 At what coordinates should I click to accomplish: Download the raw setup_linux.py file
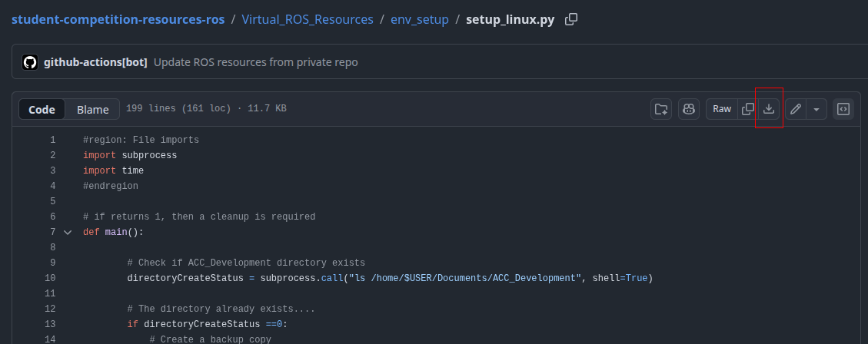point(768,109)
